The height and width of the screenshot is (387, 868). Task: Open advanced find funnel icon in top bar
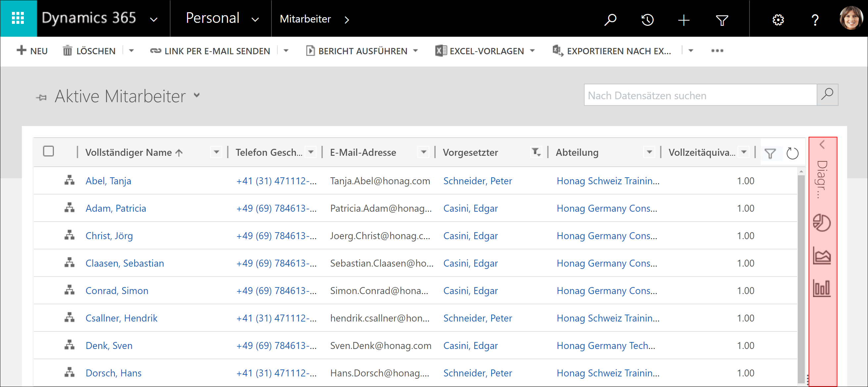(x=722, y=20)
